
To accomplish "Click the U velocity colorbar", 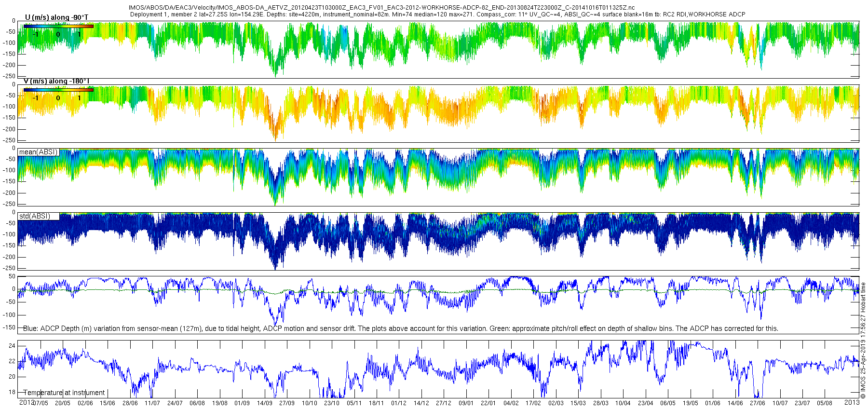I will (x=58, y=27).
